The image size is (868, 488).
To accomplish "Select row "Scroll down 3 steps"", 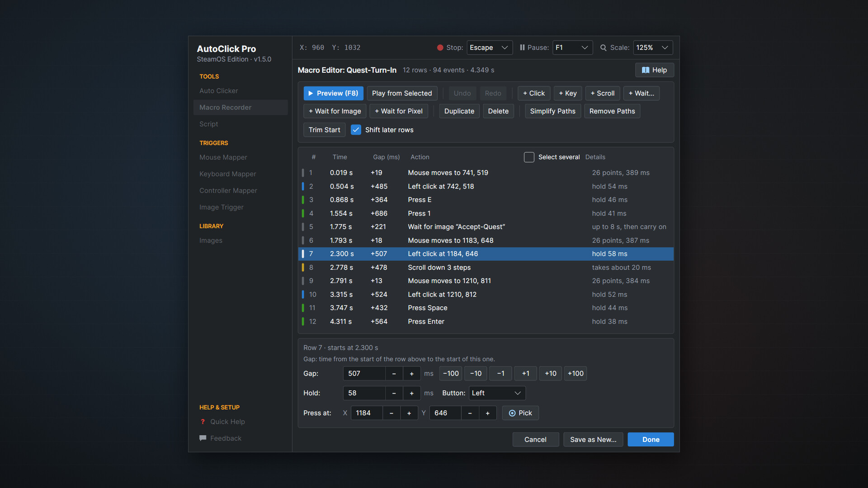I will tap(486, 267).
